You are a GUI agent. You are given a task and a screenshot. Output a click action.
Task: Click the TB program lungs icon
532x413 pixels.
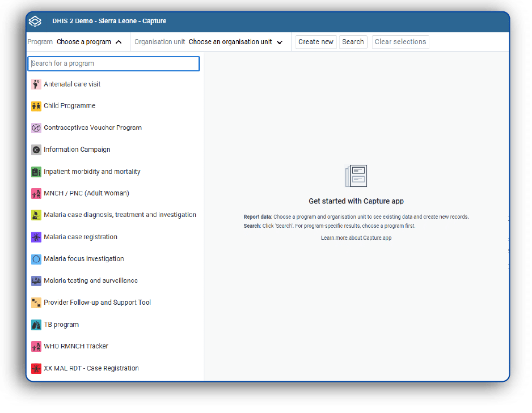pos(36,325)
